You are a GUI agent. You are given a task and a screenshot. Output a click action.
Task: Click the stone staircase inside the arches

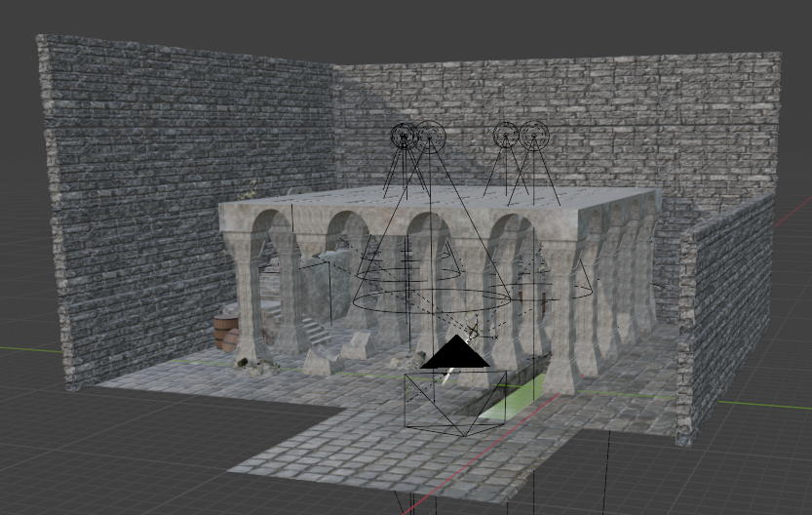click(315, 332)
